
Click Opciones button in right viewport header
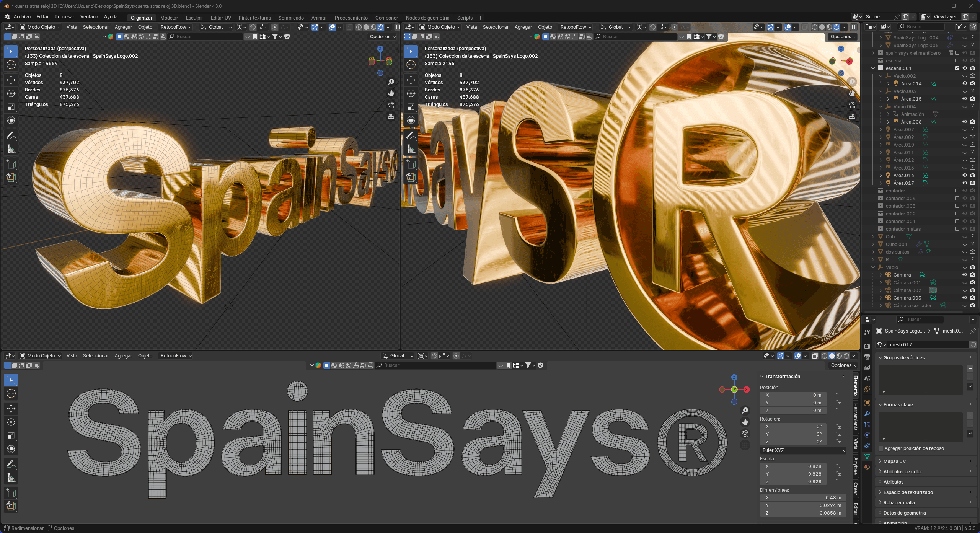click(x=843, y=37)
